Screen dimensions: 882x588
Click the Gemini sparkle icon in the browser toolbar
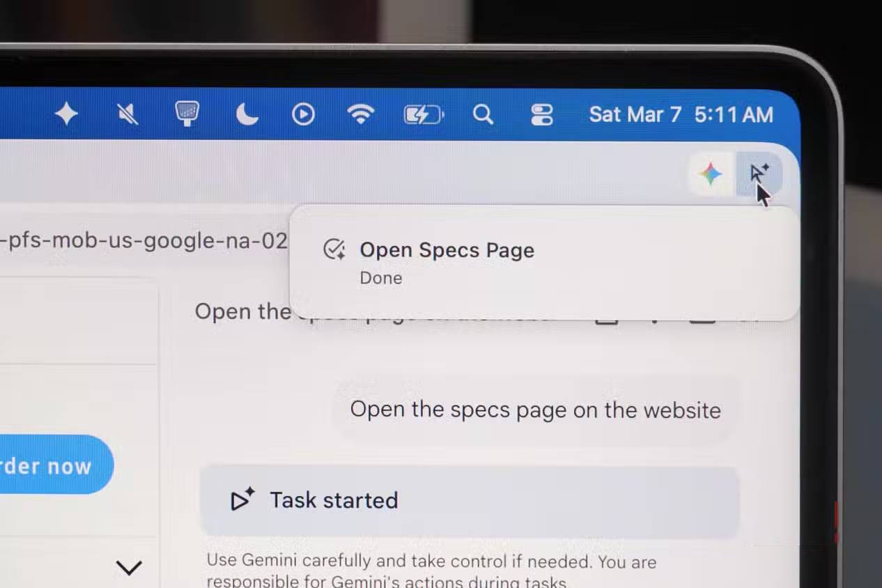pyautogui.click(x=709, y=174)
